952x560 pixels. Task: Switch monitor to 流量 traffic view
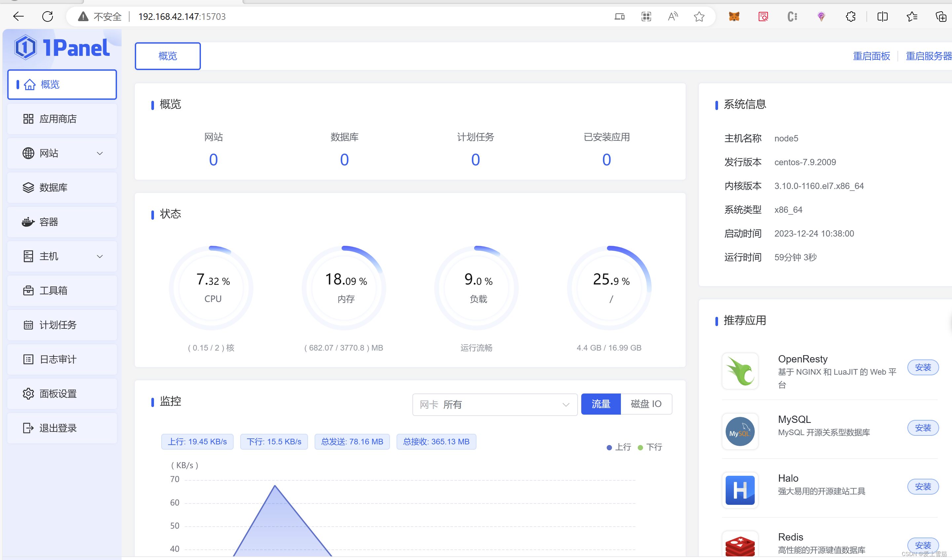600,404
